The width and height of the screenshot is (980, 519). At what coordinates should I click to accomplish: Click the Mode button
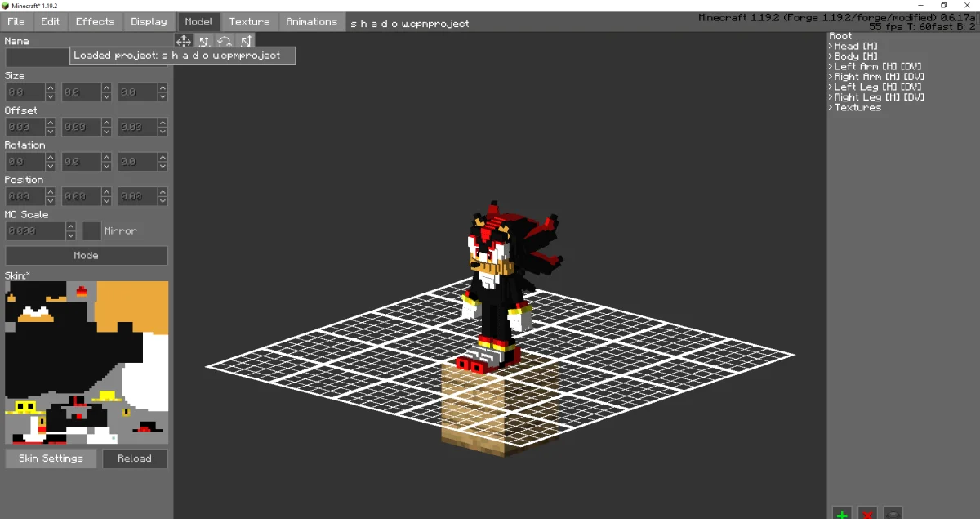pos(87,256)
